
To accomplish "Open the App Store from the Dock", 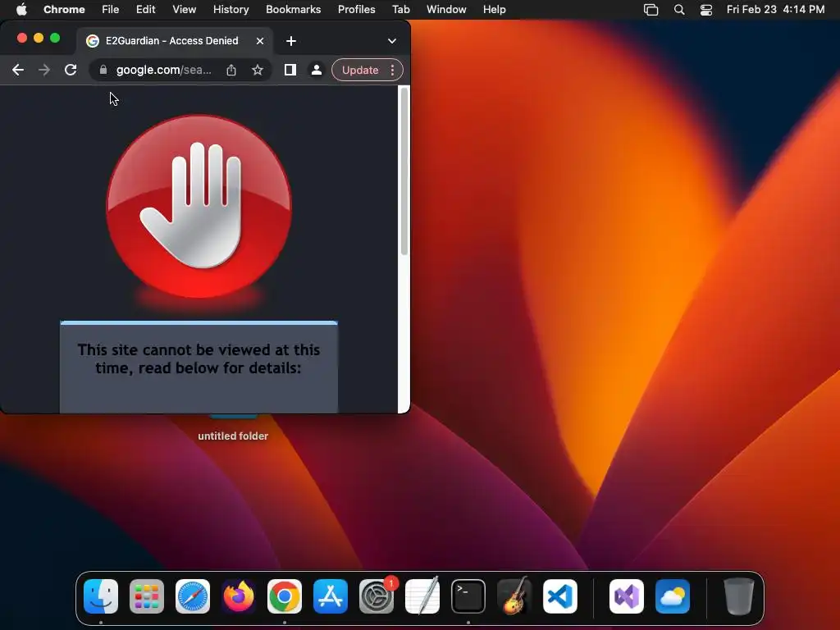I will pyautogui.click(x=331, y=596).
